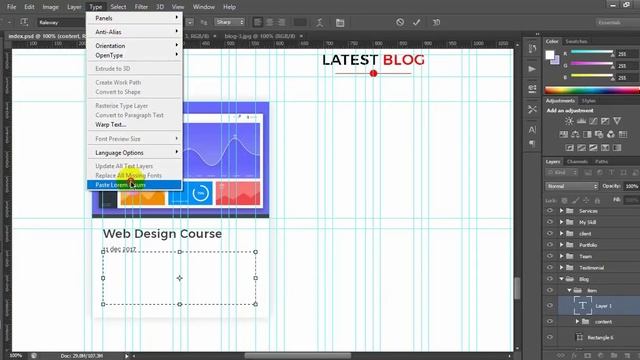Click the green G channel slider

pyautogui.click(x=591, y=65)
